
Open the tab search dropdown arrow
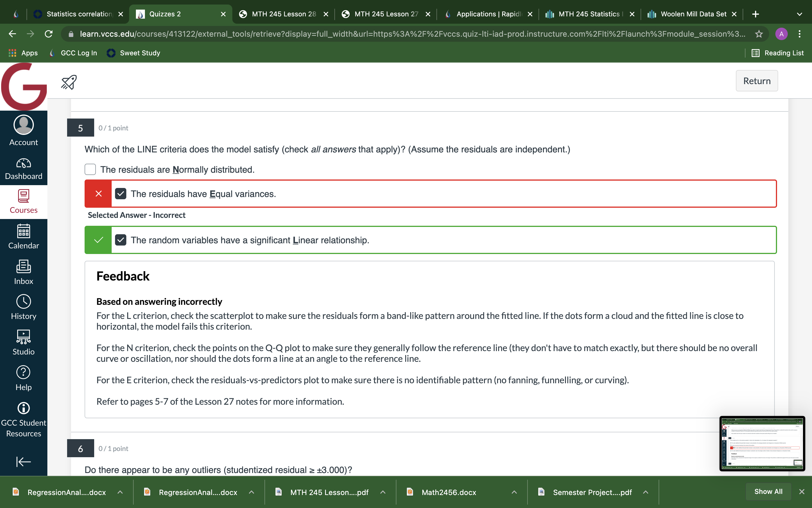click(799, 14)
